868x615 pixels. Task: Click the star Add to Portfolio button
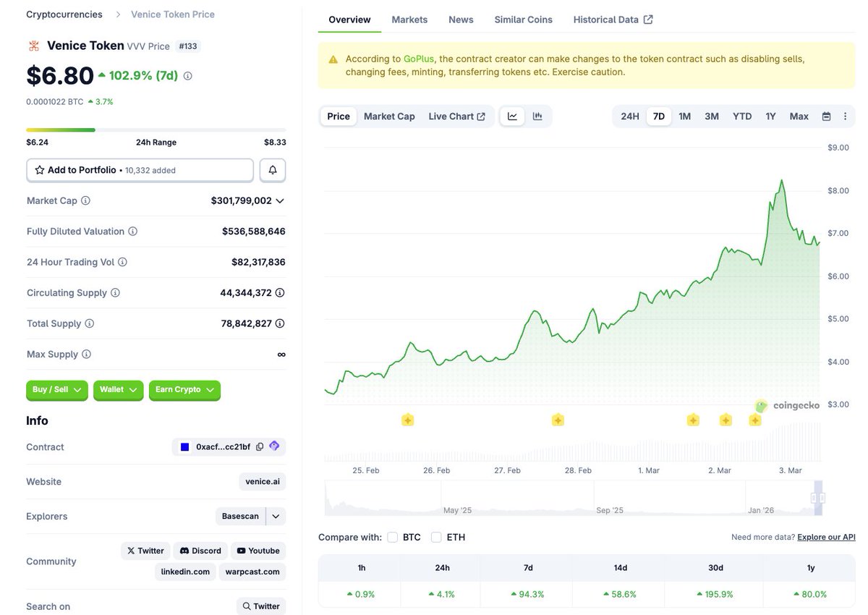coord(140,170)
